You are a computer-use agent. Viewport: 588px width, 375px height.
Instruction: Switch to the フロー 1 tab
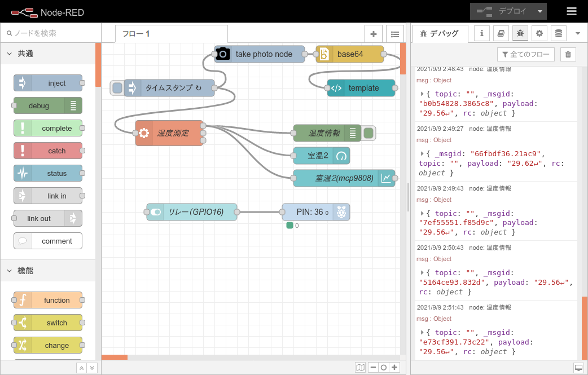(x=172, y=34)
